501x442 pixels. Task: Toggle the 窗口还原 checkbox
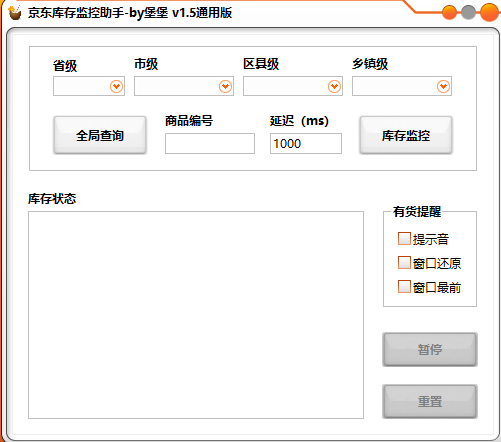(x=404, y=263)
